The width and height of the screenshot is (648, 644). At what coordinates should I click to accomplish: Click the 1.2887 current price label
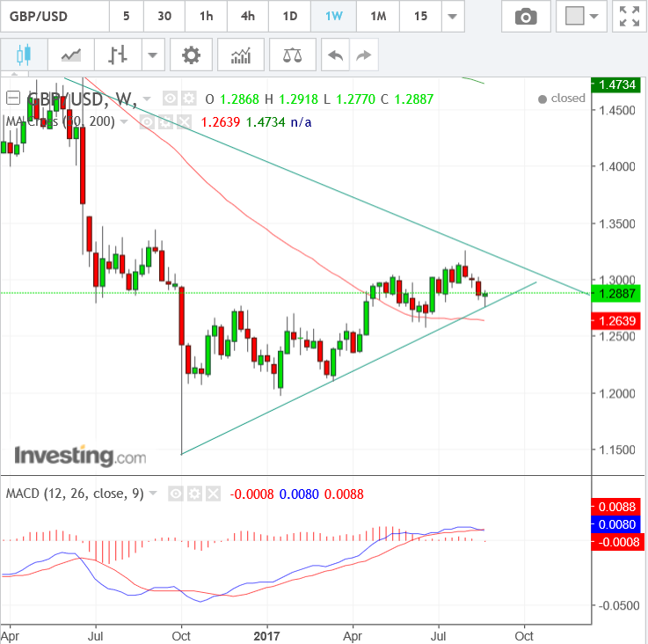[x=616, y=294]
